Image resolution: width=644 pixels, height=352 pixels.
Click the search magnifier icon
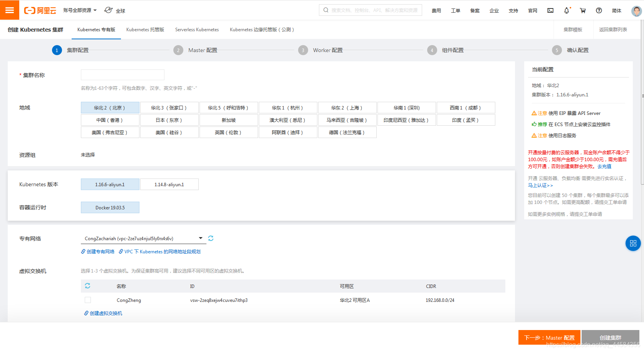click(x=326, y=10)
